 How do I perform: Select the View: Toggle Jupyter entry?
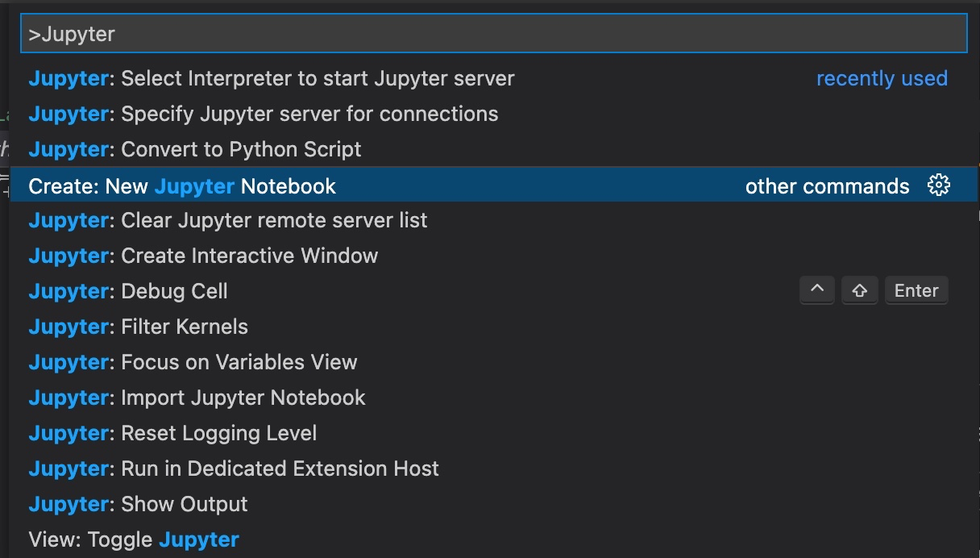(x=493, y=539)
